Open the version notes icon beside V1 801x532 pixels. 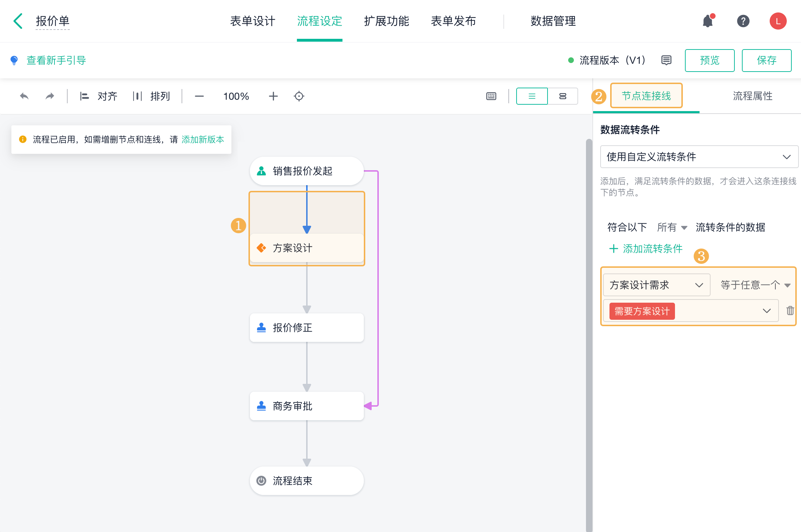tap(666, 60)
